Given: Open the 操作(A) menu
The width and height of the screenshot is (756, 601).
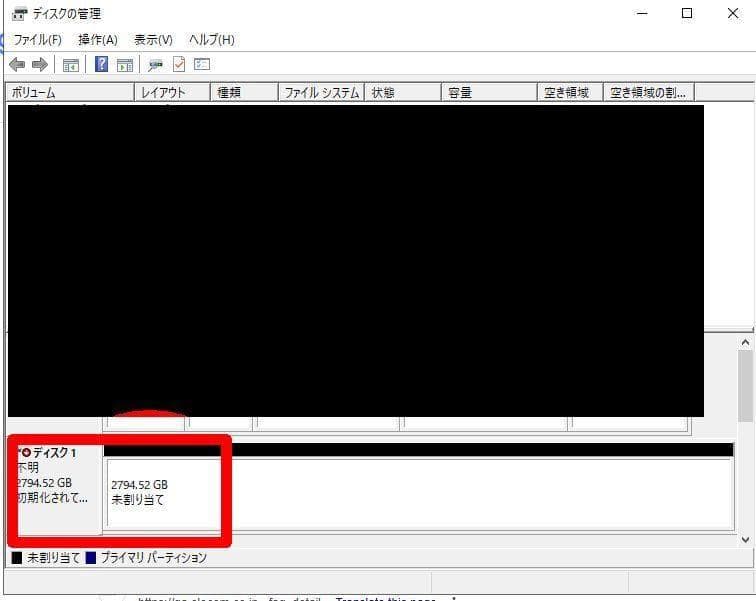Looking at the screenshot, I should pyautogui.click(x=97, y=40).
